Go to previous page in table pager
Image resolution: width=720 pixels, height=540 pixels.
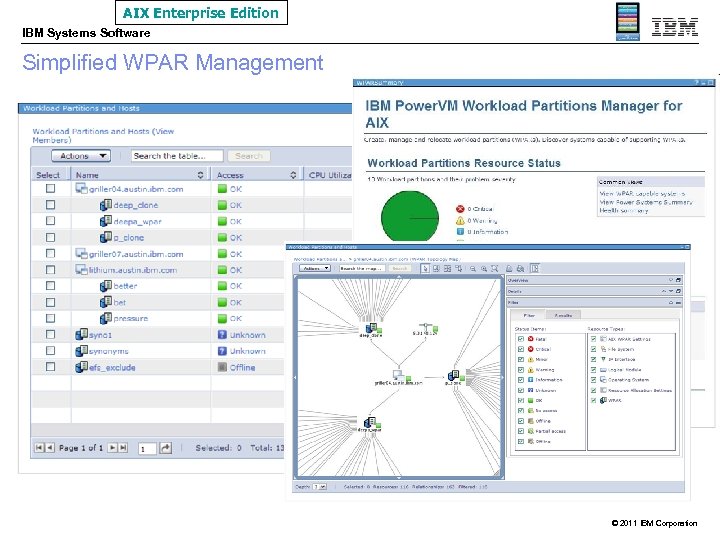(50, 447)
